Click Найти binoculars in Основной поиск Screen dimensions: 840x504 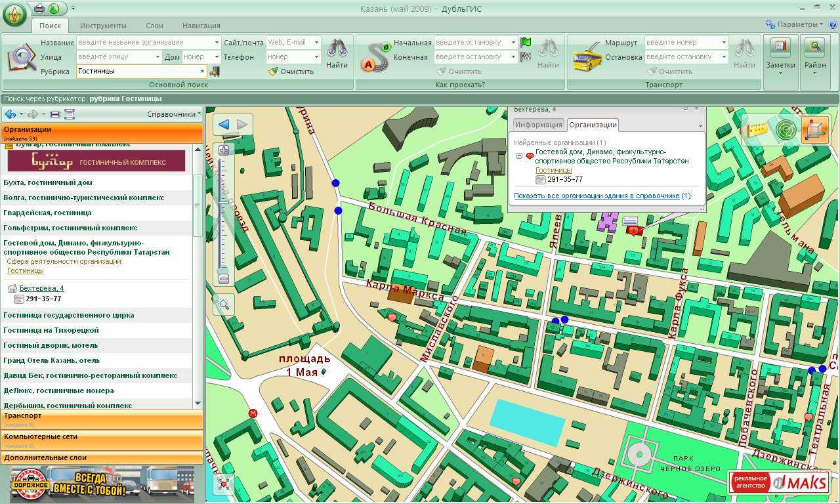coord(337,54)
